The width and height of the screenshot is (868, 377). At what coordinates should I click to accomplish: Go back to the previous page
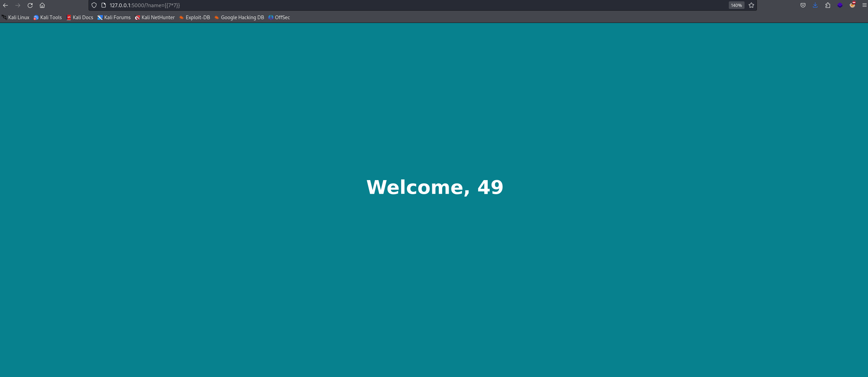point(5,5)
